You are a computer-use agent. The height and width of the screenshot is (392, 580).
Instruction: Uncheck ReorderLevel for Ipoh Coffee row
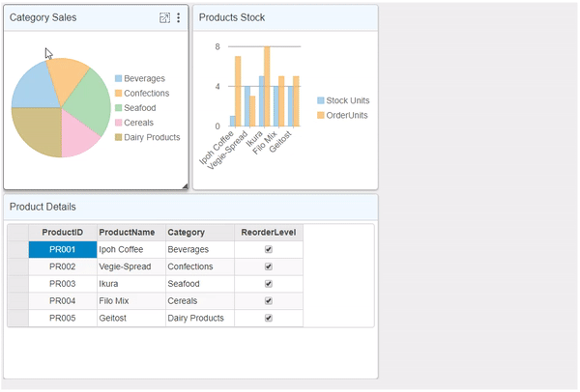coord(269,249)
